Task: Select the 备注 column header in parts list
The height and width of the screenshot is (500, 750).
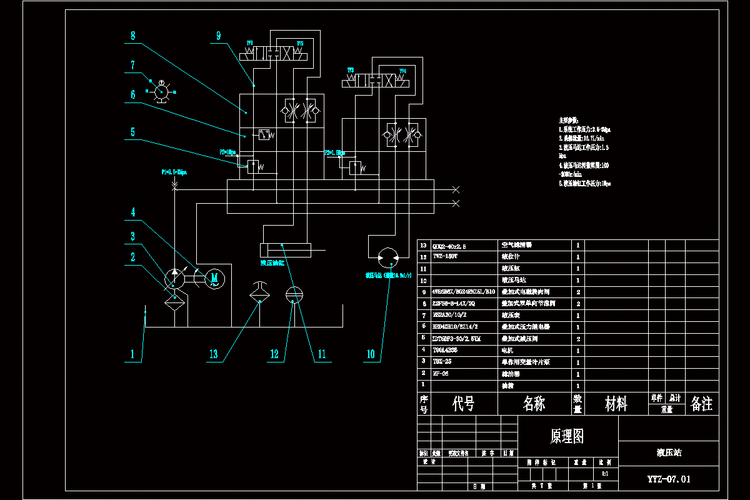Action: [701, 404]
